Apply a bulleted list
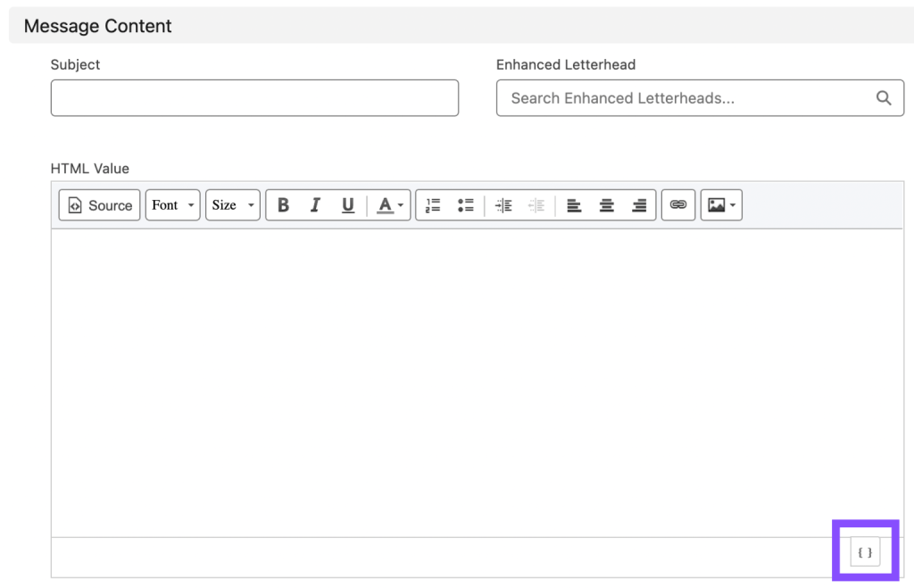 click(466, 204)
